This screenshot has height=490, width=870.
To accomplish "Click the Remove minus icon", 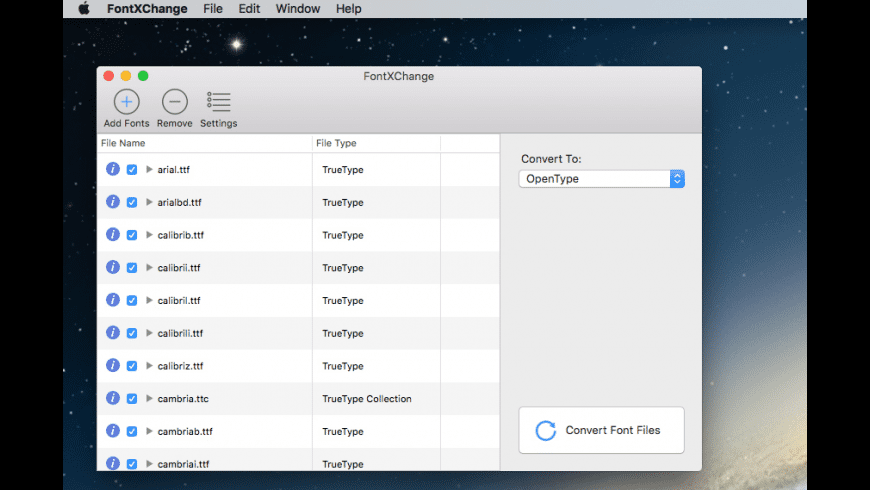I will click(x=174, y=102).
